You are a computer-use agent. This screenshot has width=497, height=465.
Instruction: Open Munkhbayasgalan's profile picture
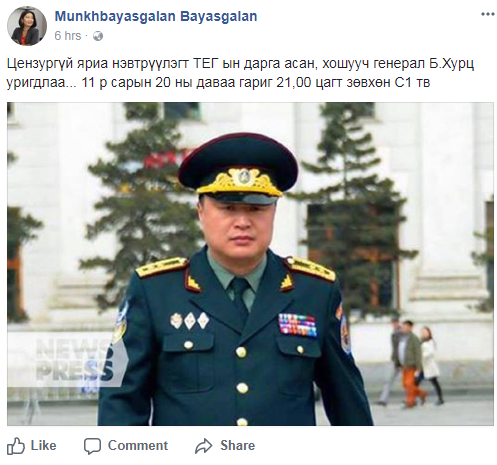tap(27, 26)
